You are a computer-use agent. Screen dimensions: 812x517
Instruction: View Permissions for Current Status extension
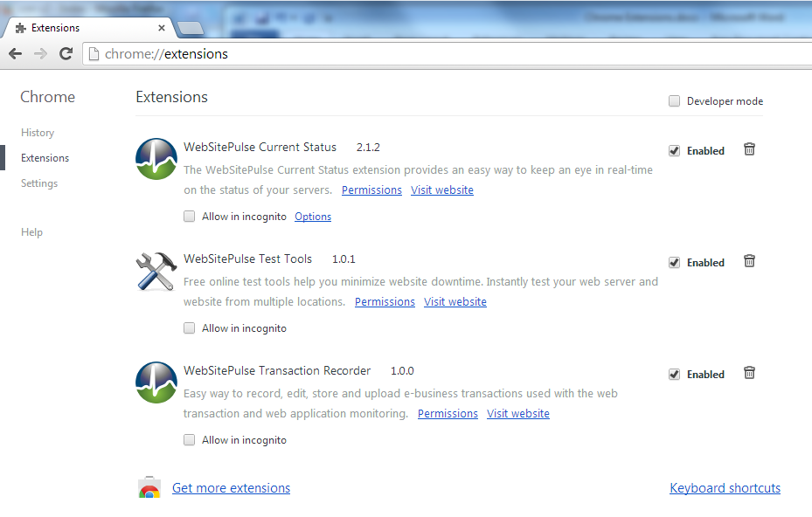(371, 190)
